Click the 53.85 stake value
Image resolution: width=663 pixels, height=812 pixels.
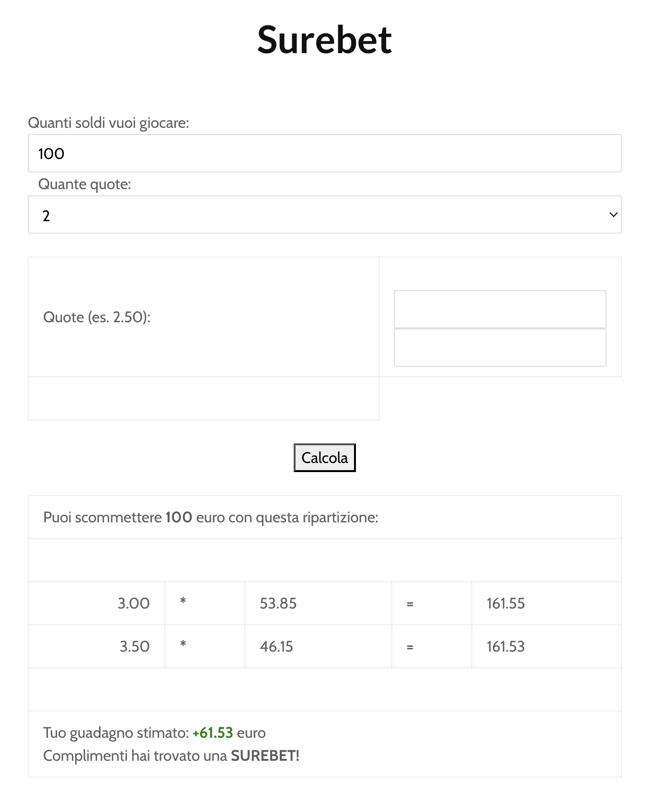point(278,603)
